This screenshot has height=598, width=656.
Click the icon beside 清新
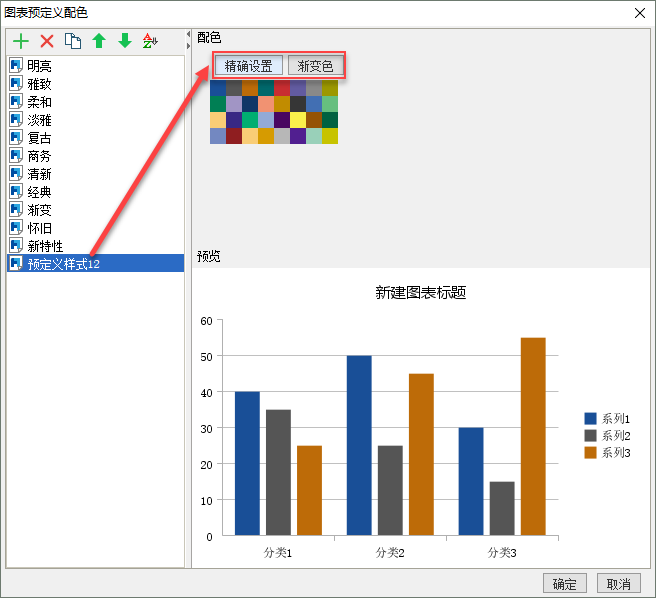tap(16, 174)
